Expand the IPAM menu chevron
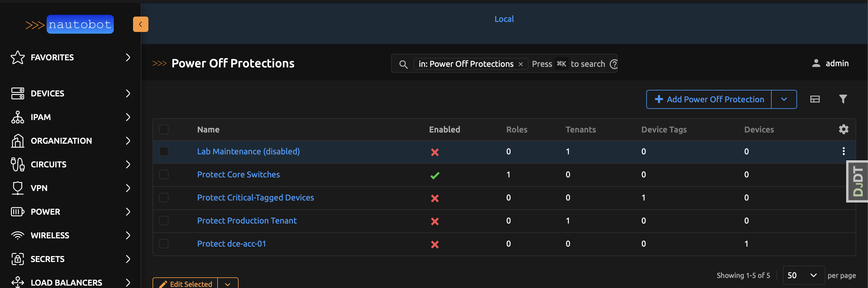The width and height of the screenshot is (868, 288). (x=128, y=117)
